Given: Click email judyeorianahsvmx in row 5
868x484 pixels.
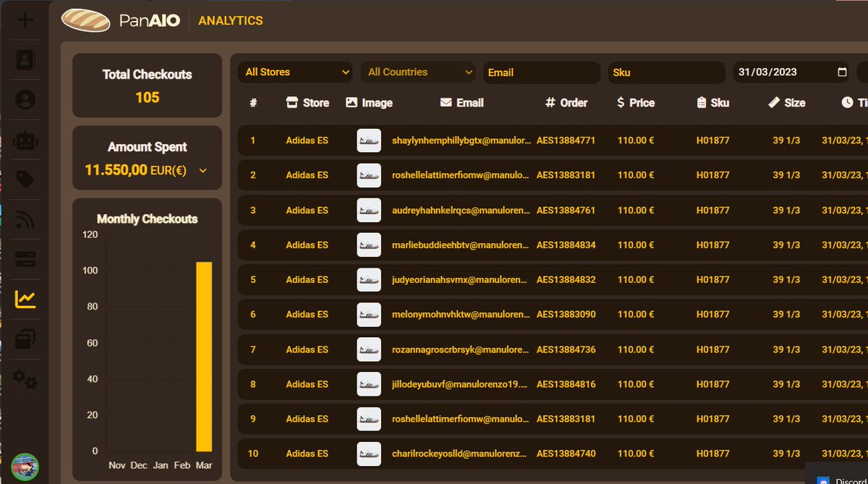Looking at the screenshot, I should click(461, 279).
